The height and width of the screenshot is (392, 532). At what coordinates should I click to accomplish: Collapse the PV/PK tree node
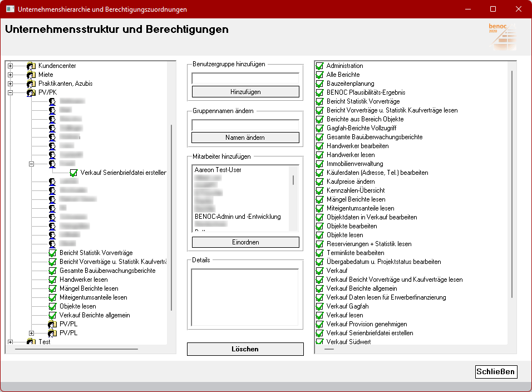coord(10,92)
